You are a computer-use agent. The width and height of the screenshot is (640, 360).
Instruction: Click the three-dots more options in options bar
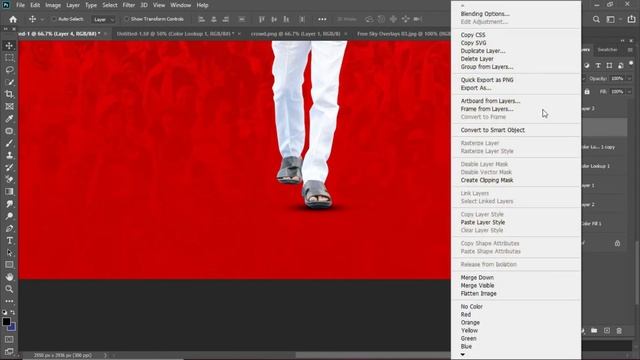pyautogui.click(x=322, y=19)
